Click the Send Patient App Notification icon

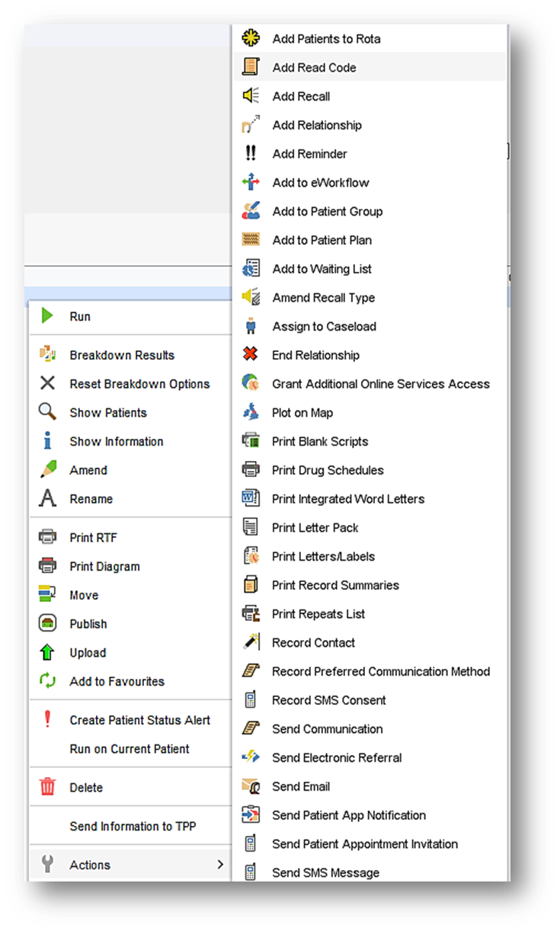click(251, 815)
